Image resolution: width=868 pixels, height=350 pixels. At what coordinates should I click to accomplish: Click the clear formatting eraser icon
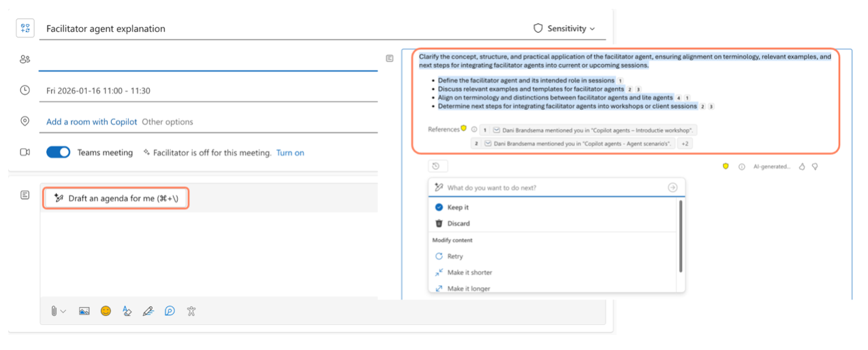tap(127, 310)
